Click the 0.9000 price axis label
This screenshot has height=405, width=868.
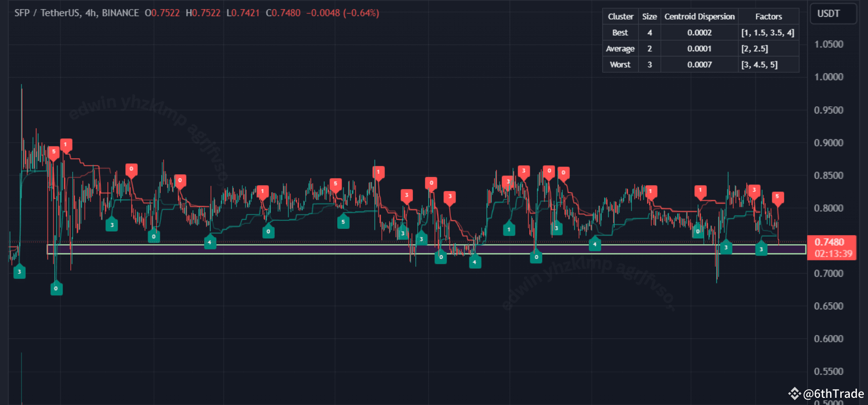click(x=829, y=143)
